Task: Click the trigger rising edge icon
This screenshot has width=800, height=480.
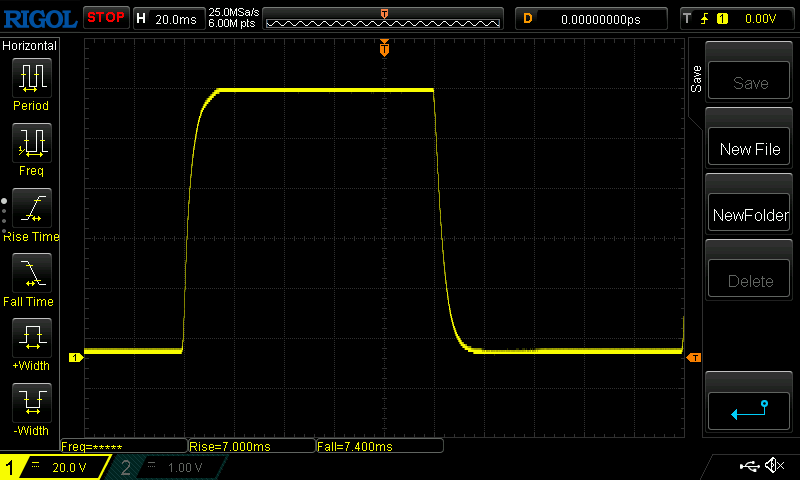Action: pos(705,19)
